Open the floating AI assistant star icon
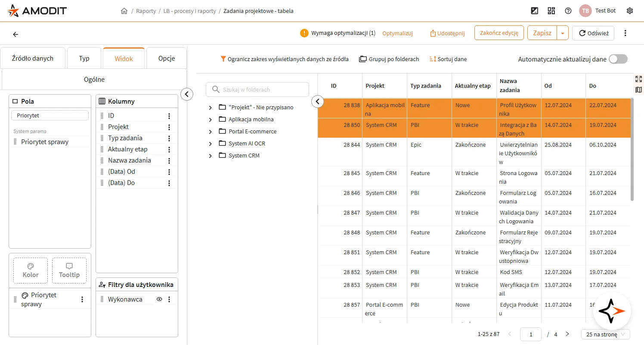This screenshot has width=644, height=345. (x=612, y=311)
